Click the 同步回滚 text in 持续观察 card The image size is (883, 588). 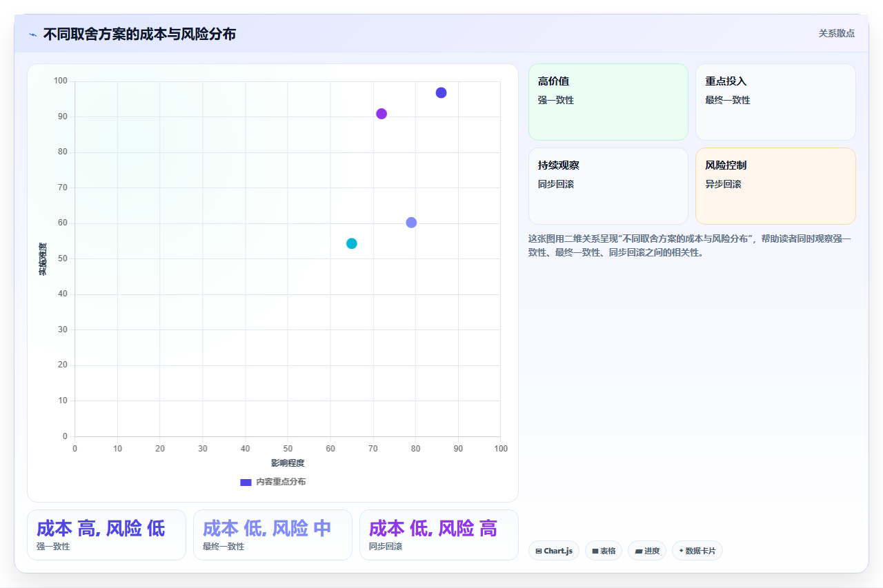(556, 184)
